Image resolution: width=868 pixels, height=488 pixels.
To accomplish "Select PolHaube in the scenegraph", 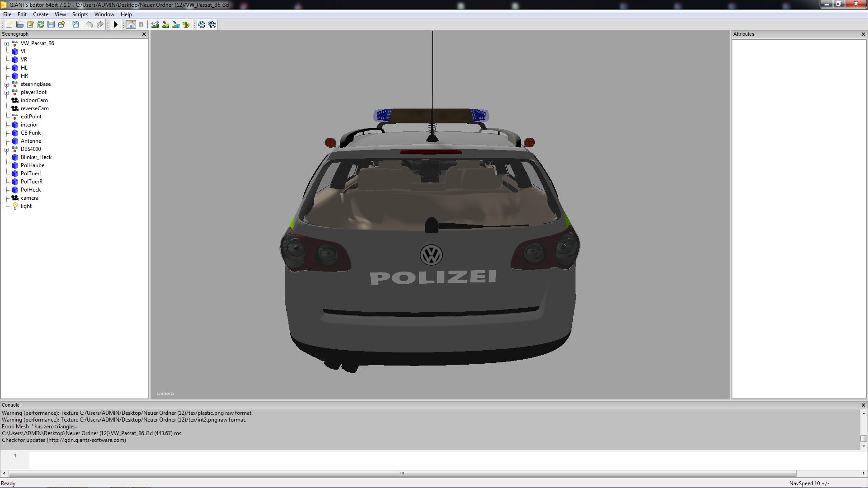I will (33, 165).
